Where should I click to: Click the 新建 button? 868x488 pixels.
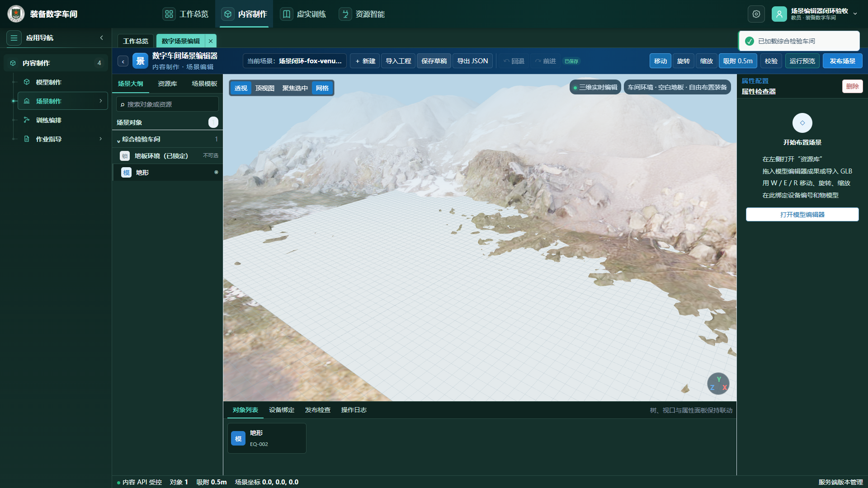click(365, 61)
